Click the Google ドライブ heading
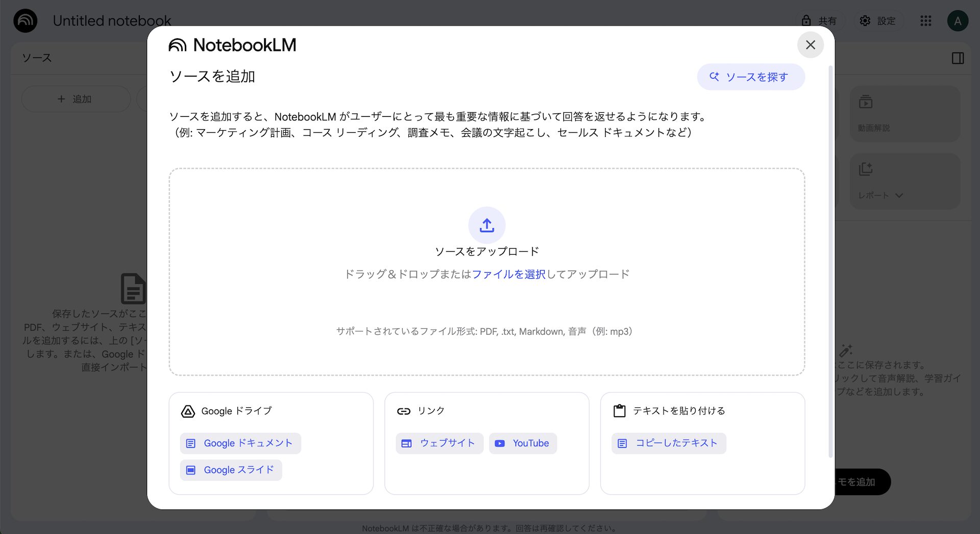The height and width of the screenshot is (534, 980). (x=236, y=411)
